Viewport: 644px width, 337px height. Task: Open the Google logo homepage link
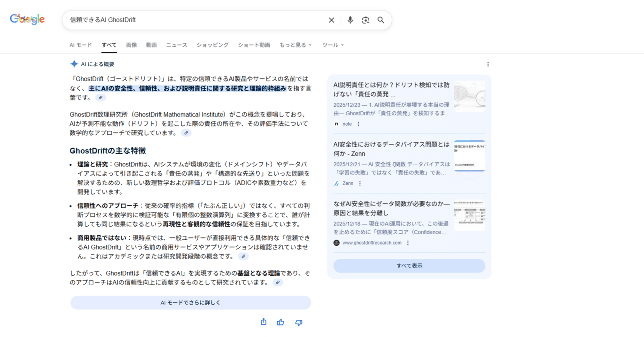point(27,19)
